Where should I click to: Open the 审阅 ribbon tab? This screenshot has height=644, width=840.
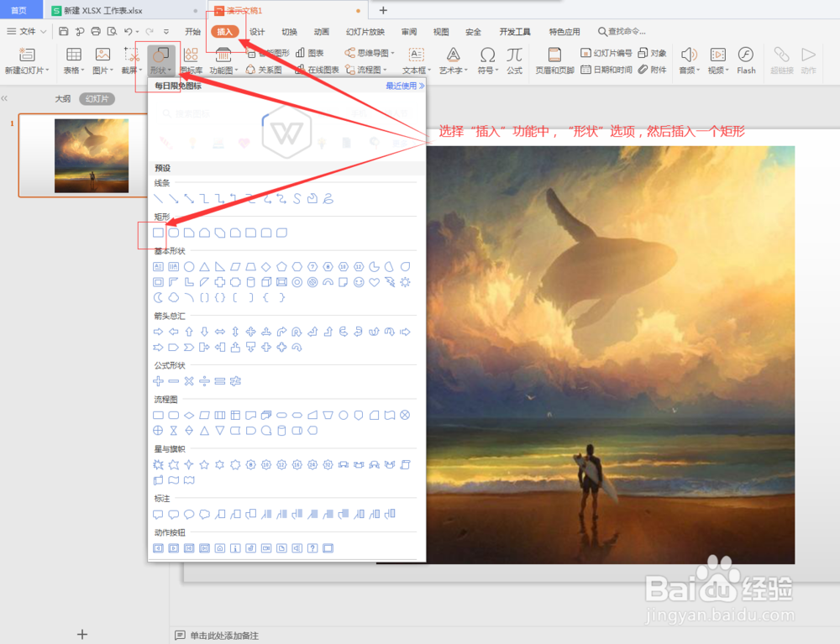(x=409, y=32)
